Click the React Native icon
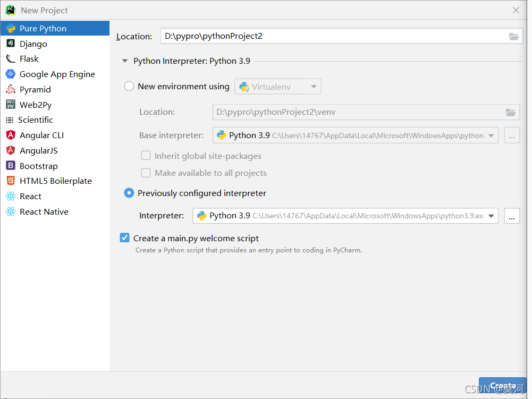This screenshot has width=532, height=399. click(x=11, y=211)
